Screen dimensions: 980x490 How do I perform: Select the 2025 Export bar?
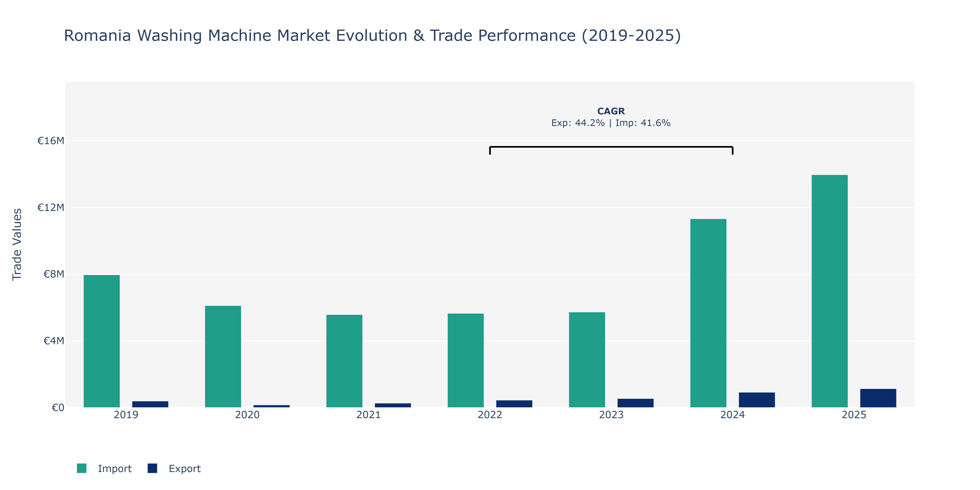(878, 398)
